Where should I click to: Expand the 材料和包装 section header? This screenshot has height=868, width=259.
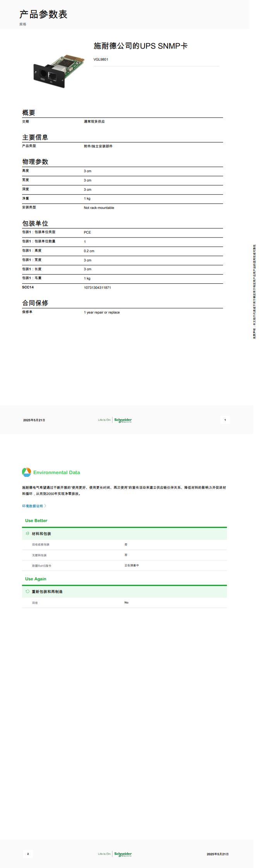(x=41, y=534)
